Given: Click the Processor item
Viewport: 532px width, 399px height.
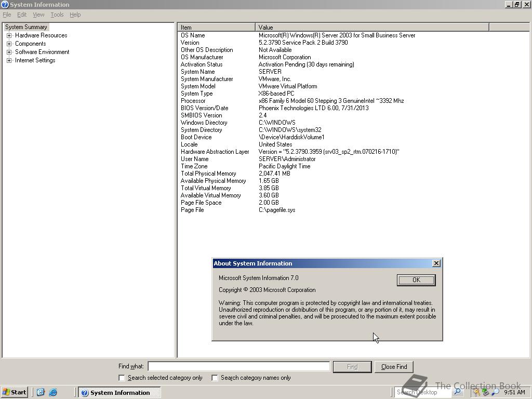Looking at the screenshot, I should (x=193, y=101).
